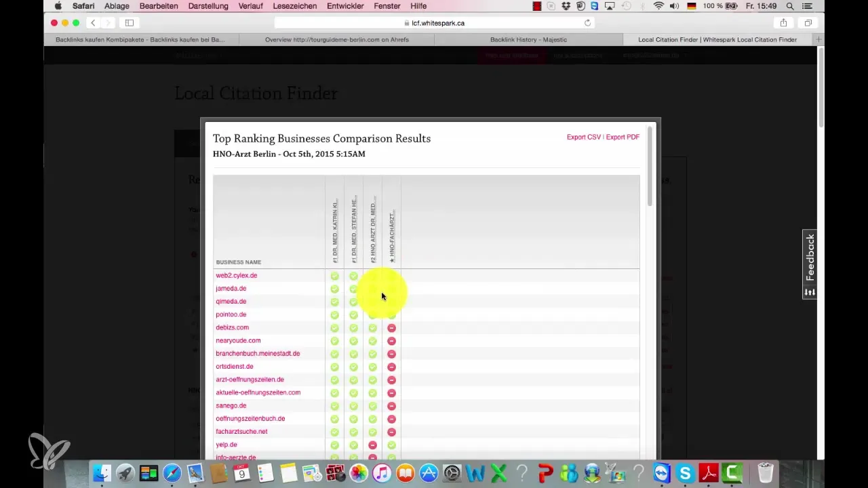
Task: Reload the page with address bar refresh icon
Action: coord(587,22)
